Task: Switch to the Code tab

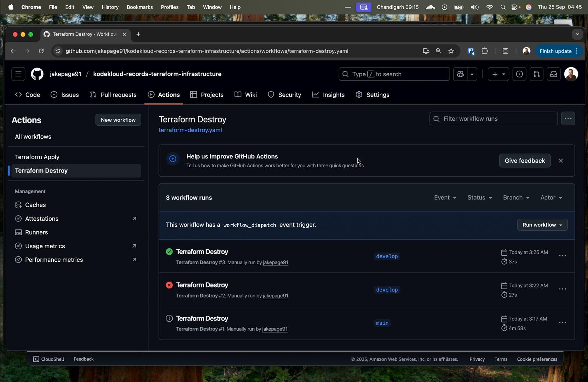Action: [x=28, y=95]
